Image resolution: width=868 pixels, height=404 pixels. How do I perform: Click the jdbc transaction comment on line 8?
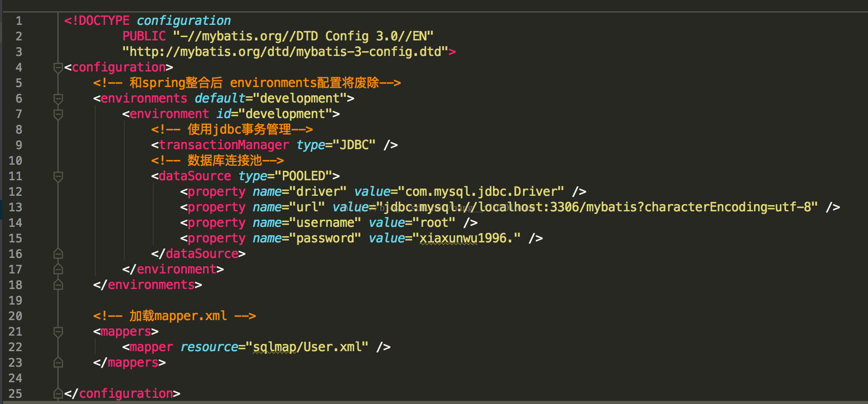tap(232, 129)
